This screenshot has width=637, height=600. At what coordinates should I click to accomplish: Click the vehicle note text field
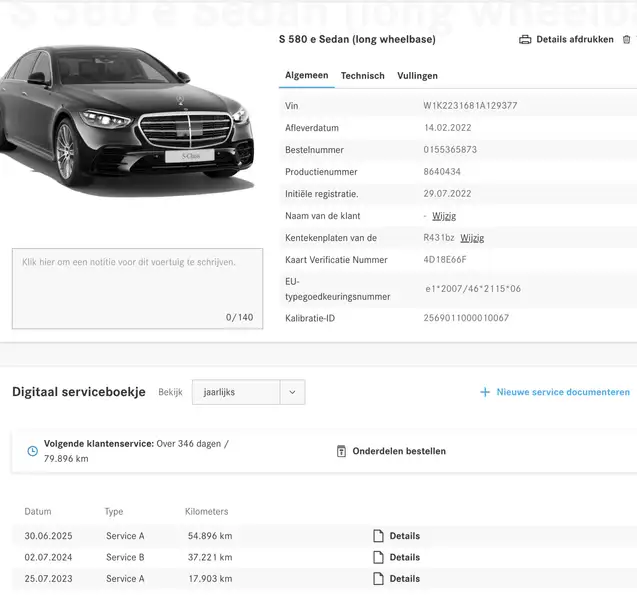(x=137, y=288)
